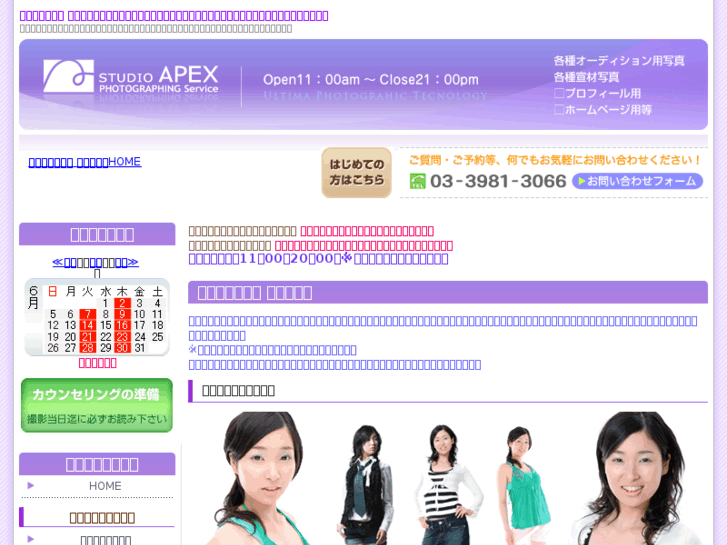Select June 14 in the calendar
The image size is (727, 545).
coord(88,326)
